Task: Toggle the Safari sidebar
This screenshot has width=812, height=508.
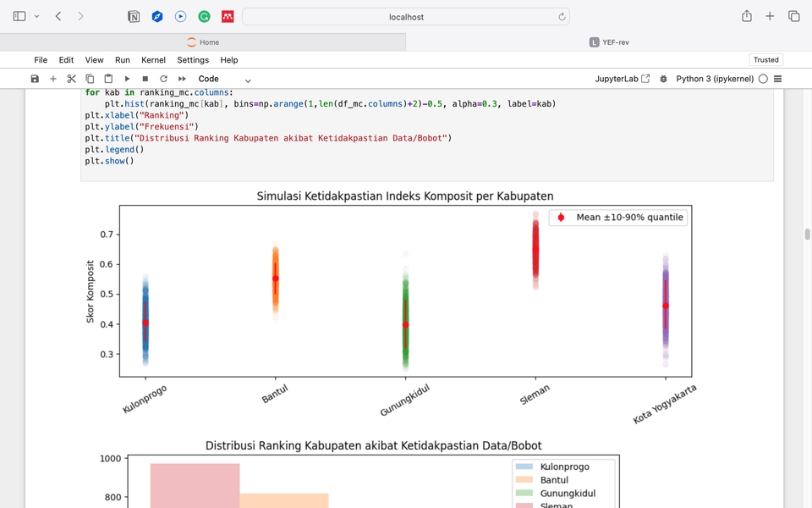Action: pyautogui.click(x=19, y=16)
